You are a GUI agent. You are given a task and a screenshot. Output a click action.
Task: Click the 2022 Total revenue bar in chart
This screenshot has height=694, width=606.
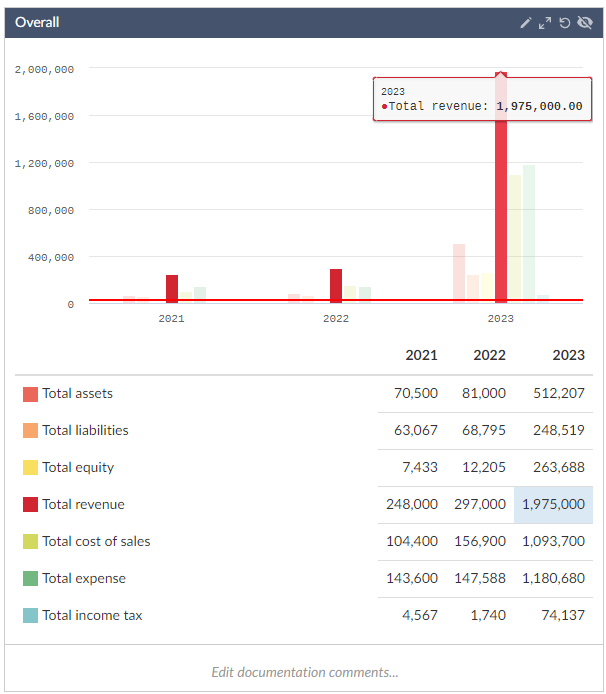(x=336, y=285)
